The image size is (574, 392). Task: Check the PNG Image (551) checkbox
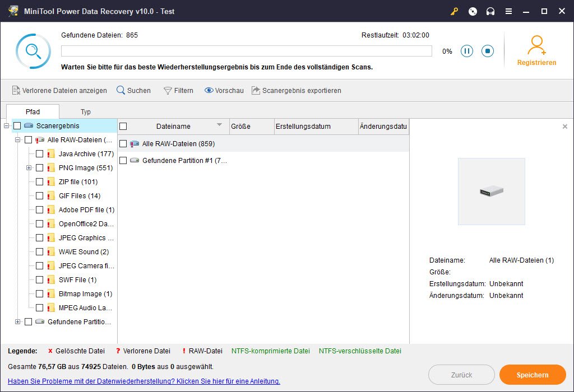pyautogui.click(x=40, y=168)
